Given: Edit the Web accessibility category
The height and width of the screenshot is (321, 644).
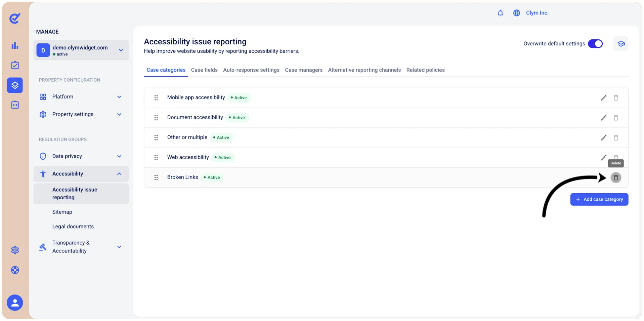Looking at the screenshot, I should (x=604, y=157).
